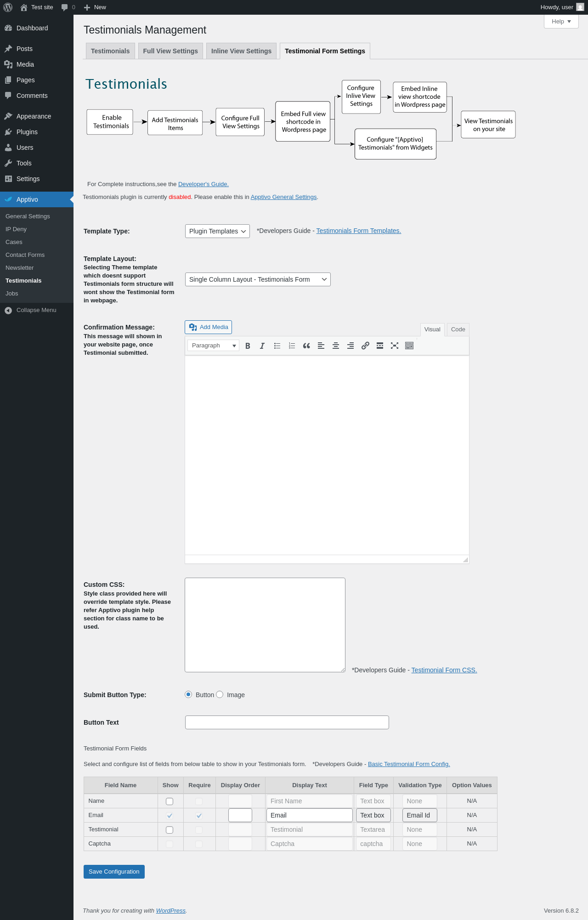Open Posts menu in sidebar
This screenshot has height=920, width=588.
[37, 49]
